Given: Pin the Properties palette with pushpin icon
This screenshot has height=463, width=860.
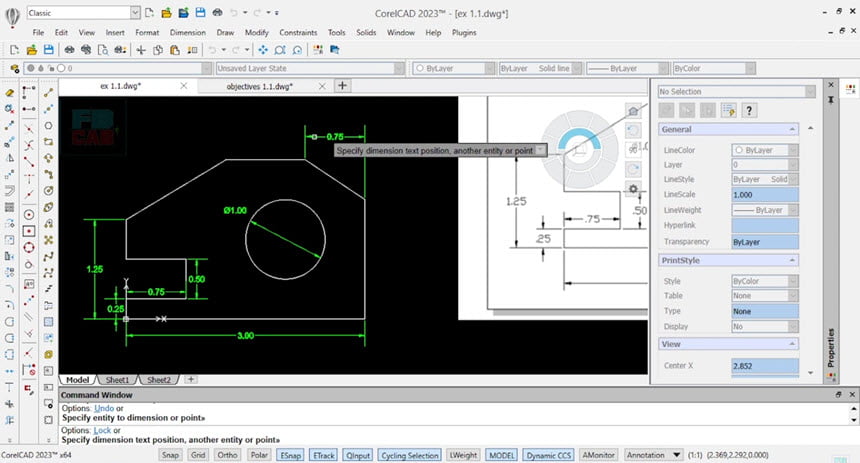Looking at the screenshot, I should tap(831, 100).
